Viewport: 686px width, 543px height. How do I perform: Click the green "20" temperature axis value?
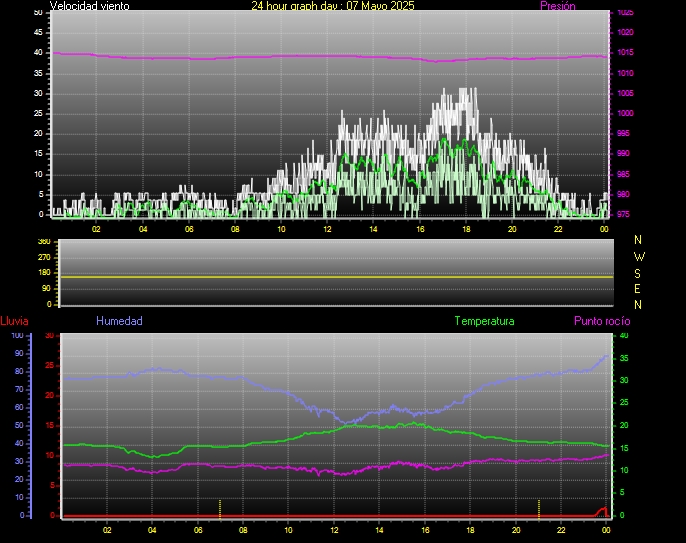pos(624,425)
